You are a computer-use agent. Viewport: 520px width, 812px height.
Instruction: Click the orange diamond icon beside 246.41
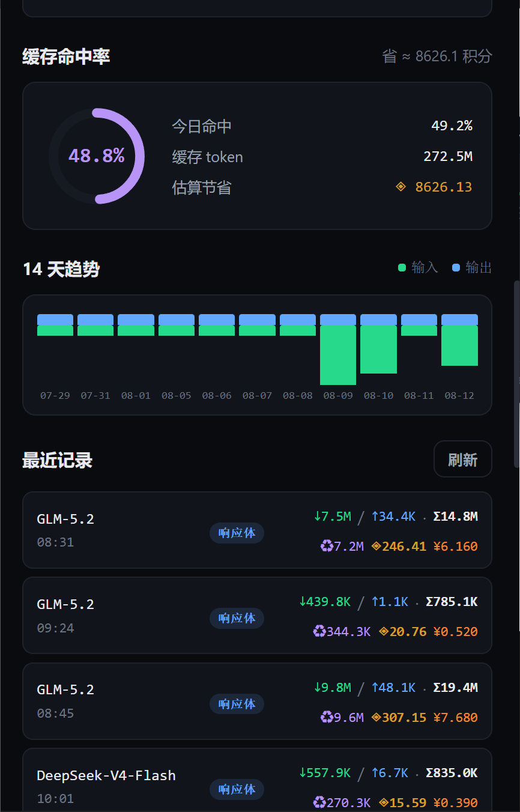pos(376,546)
